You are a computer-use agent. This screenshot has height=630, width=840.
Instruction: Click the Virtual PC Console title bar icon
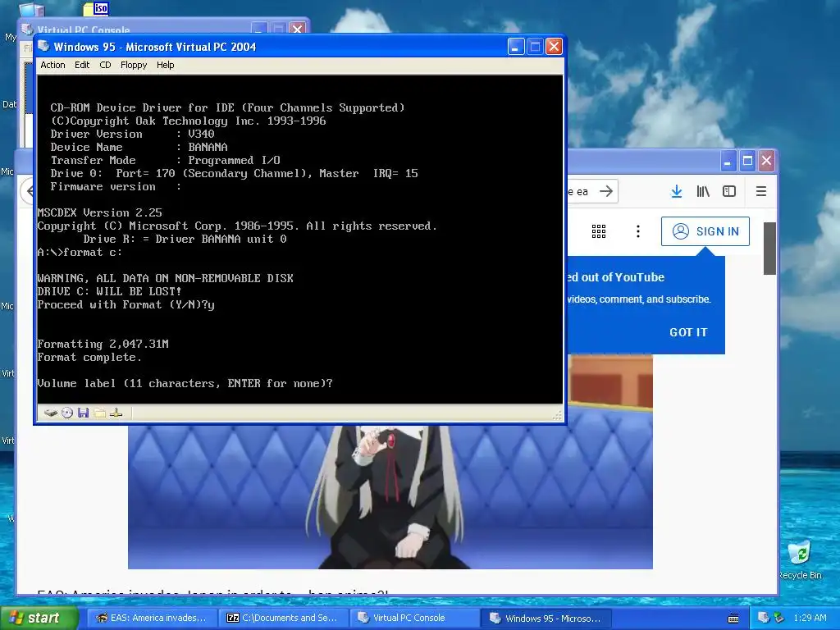coord(27,29)
